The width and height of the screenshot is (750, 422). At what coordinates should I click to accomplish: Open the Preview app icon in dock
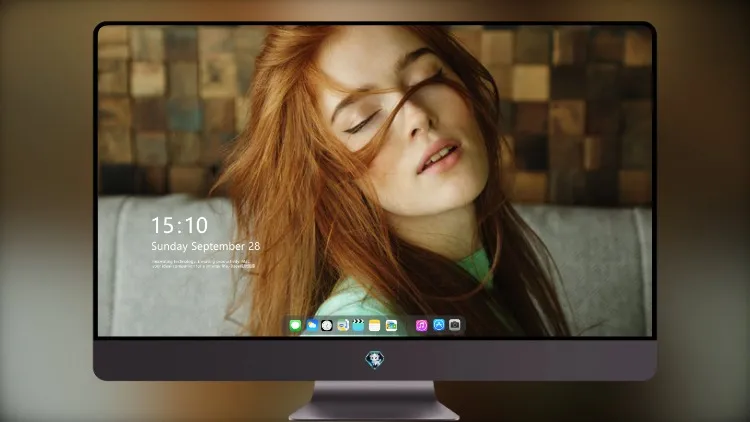(x=342, y=325)
